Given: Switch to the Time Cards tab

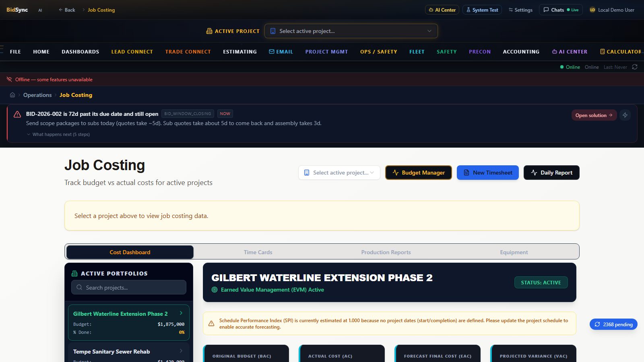Looking at the screenshot, I should point(258,252).
